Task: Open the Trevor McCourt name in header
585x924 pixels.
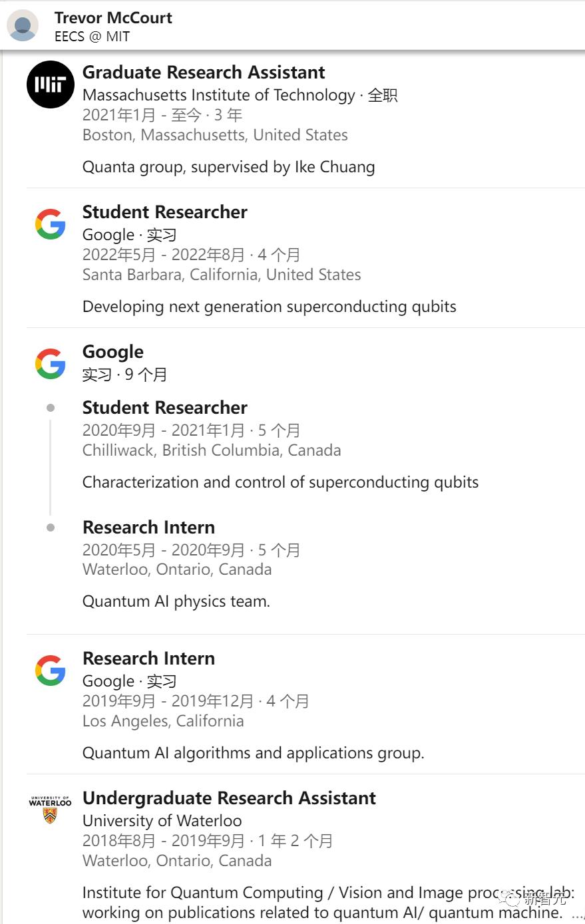Action: click(113, 18)
